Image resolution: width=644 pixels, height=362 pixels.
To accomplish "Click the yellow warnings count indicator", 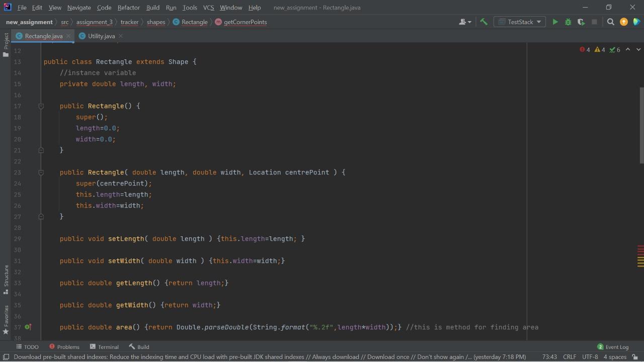I will point(600,50).
